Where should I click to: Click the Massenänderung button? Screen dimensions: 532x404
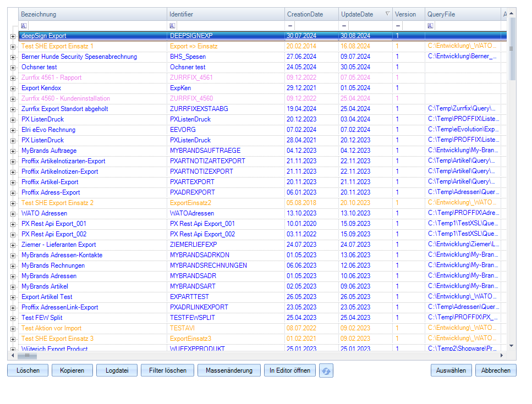point(229,370)
